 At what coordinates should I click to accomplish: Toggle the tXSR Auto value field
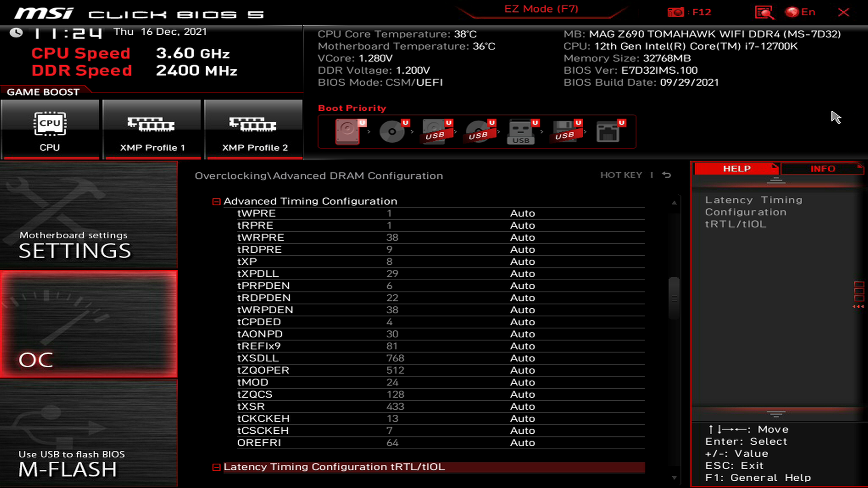(522, 406)
